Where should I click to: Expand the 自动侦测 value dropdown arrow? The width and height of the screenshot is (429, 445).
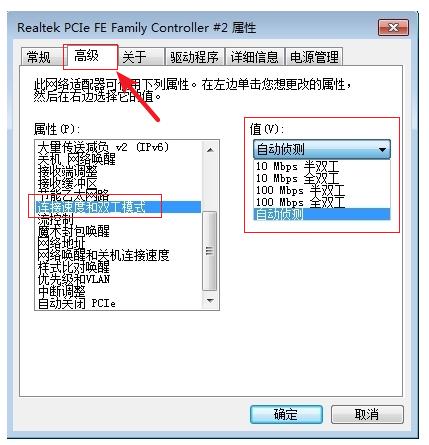point(382,150)
